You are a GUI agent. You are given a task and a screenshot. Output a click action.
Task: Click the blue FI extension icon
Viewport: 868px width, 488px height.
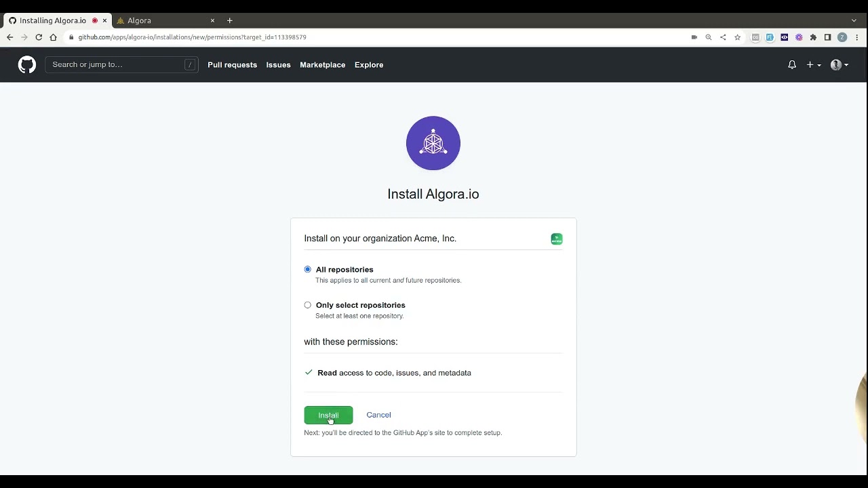pos(770,37)
